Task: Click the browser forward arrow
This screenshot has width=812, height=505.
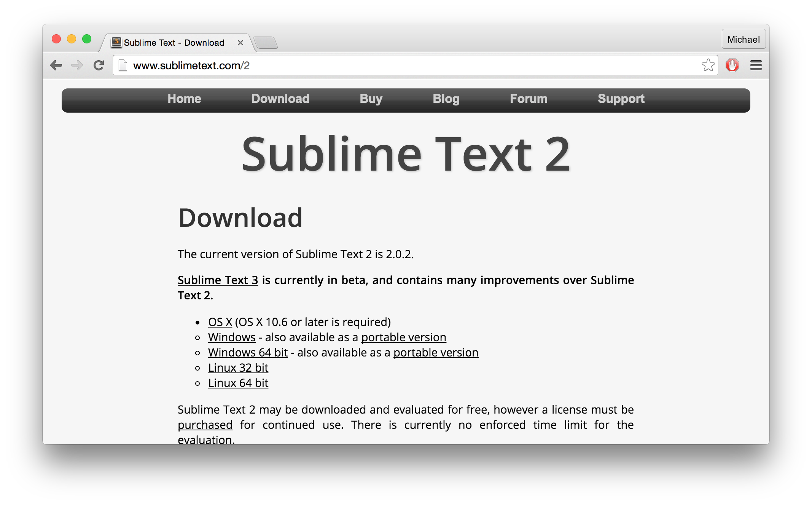Action: click(x=77, y=66)
